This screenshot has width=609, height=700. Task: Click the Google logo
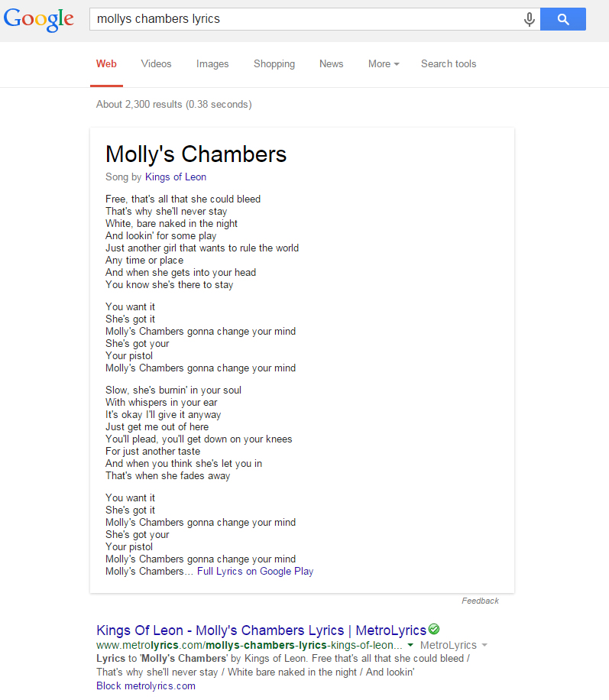(38, 20)
